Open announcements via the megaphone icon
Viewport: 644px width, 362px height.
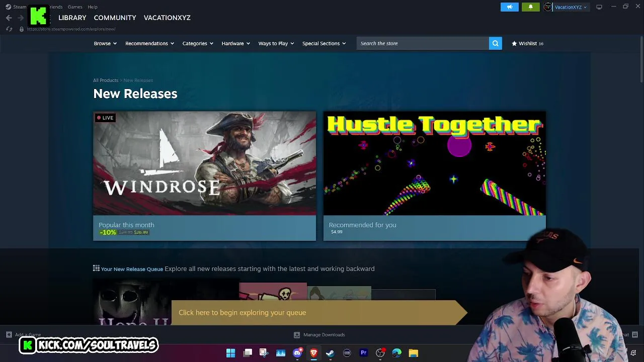coord(509,7)
